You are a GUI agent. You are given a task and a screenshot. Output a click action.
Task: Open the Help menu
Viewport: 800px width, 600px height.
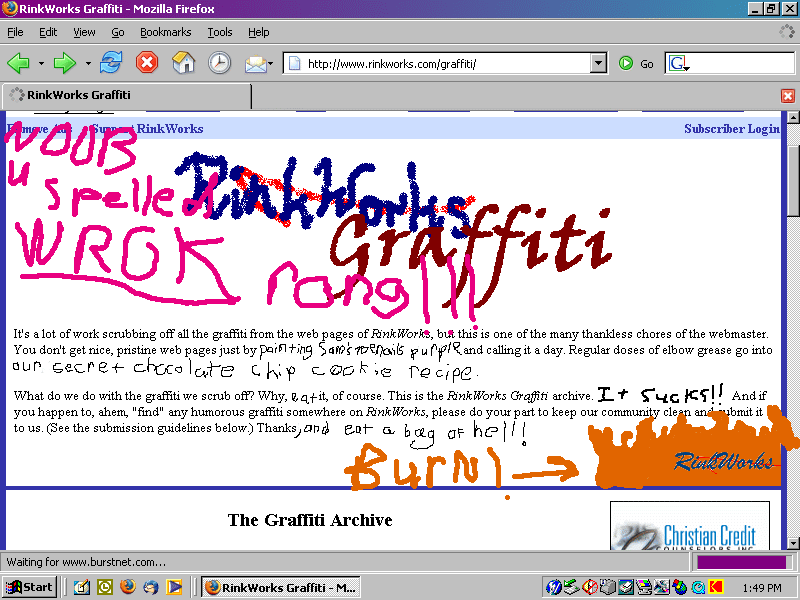[x=259, y=32]
